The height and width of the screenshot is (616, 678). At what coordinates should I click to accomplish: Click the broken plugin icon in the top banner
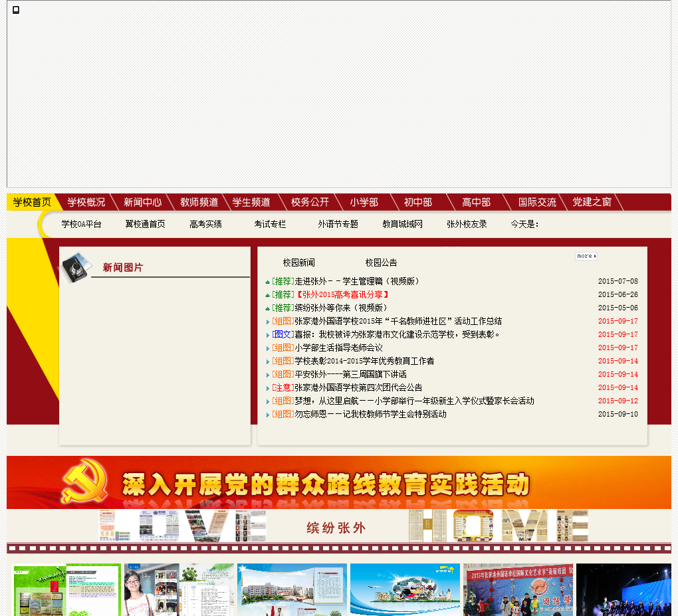16,9
